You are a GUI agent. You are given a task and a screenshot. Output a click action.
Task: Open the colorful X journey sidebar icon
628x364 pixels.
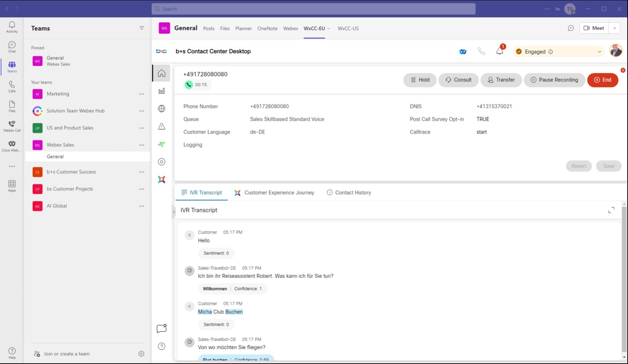(162, 179)
